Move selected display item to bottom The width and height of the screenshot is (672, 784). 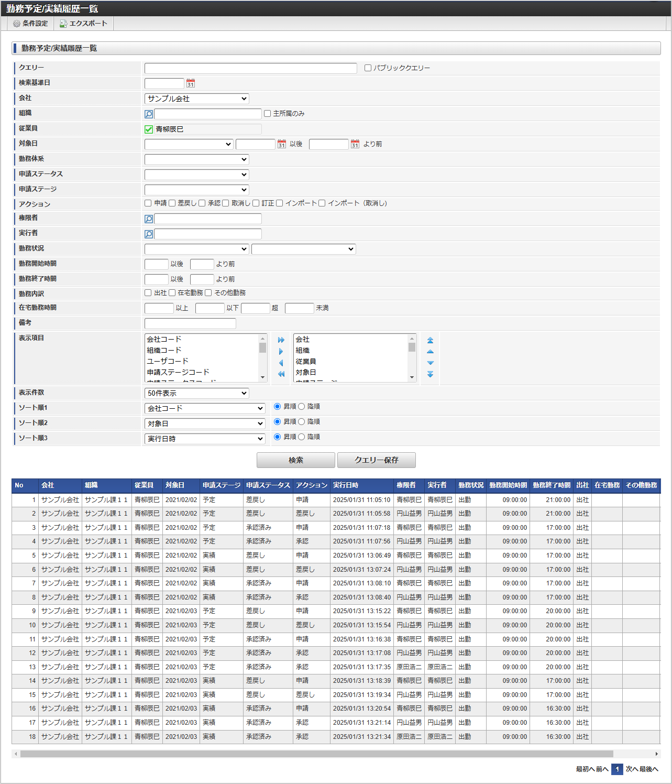point(430,374)
